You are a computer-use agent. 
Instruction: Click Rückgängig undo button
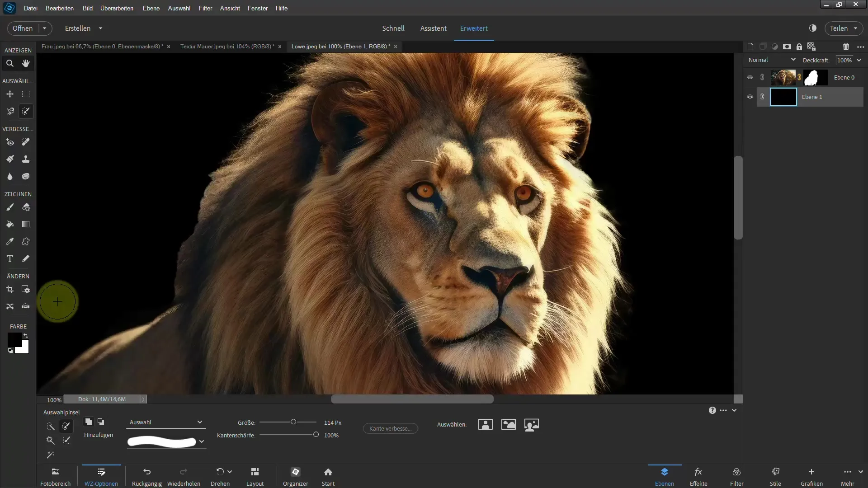(x=147, y=477)
